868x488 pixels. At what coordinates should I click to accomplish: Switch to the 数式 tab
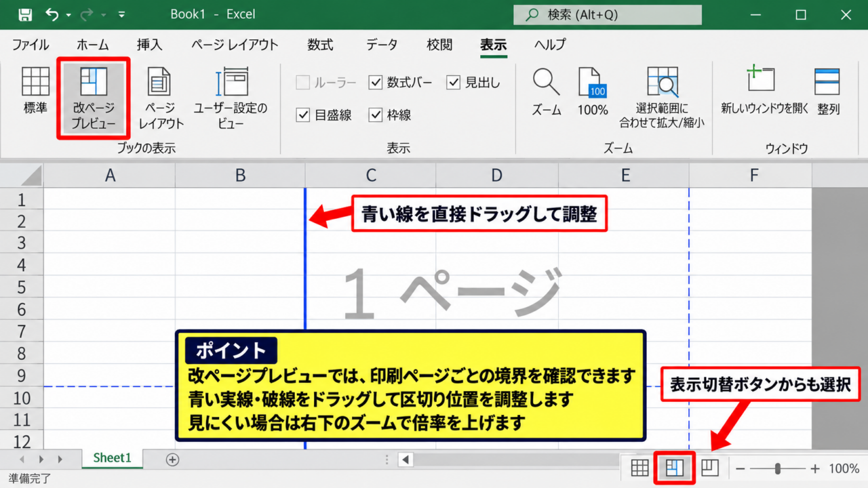(x=320, y=45)
